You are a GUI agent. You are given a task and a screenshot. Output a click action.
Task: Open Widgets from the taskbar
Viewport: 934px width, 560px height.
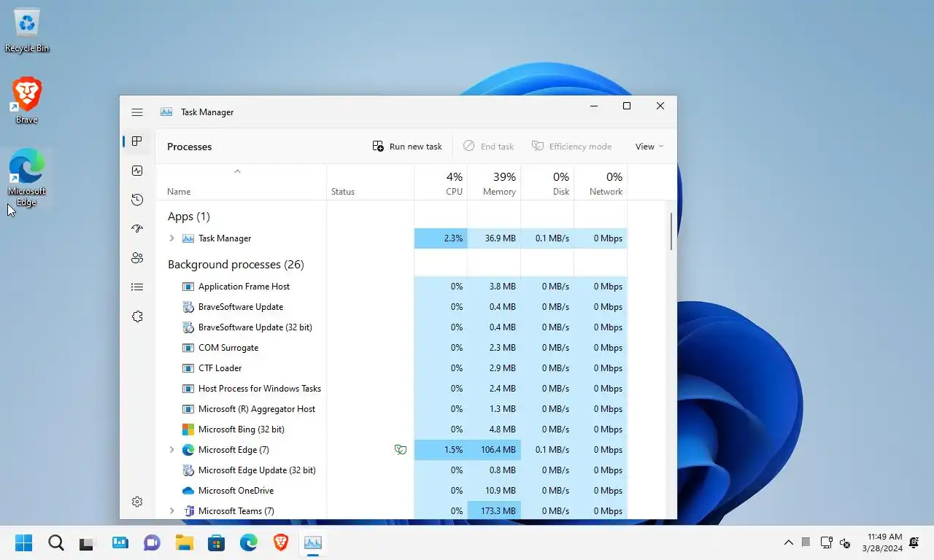[x=120, y=542]
